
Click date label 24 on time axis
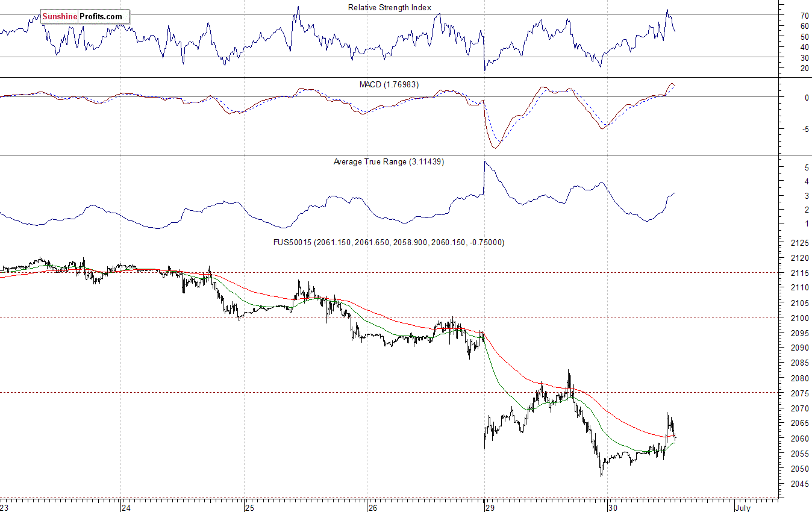point(126,507)
